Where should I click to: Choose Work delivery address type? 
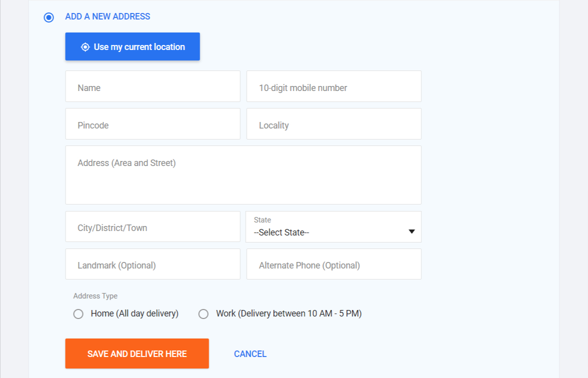[203, 314]
